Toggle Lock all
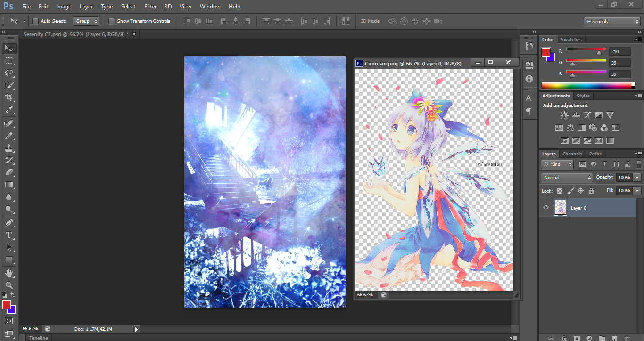 coord(591,191)
